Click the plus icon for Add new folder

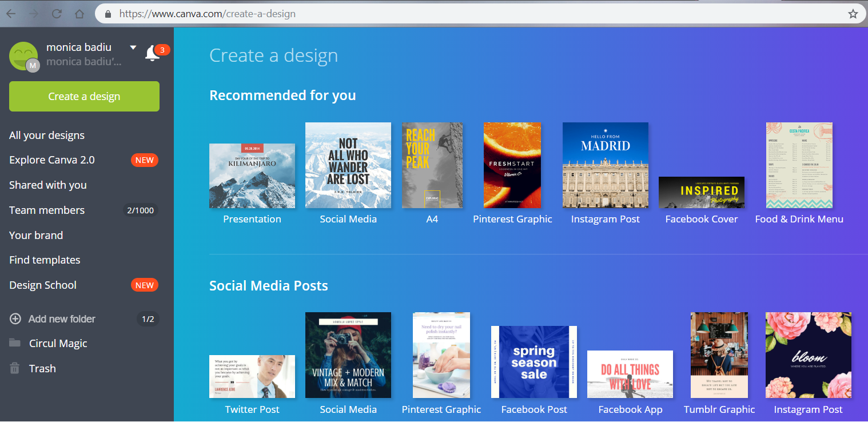pos(15,319)
